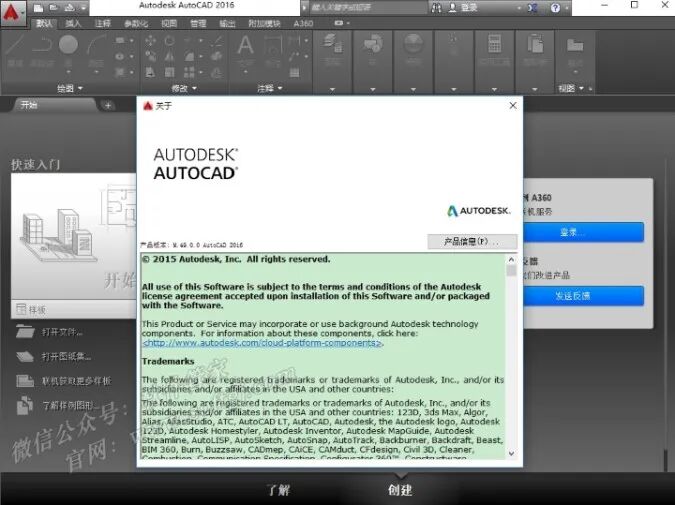Viewport: 675px width, 505px height.
Task: Click 打开文件... in start page
Action: (x=62, y=332)
